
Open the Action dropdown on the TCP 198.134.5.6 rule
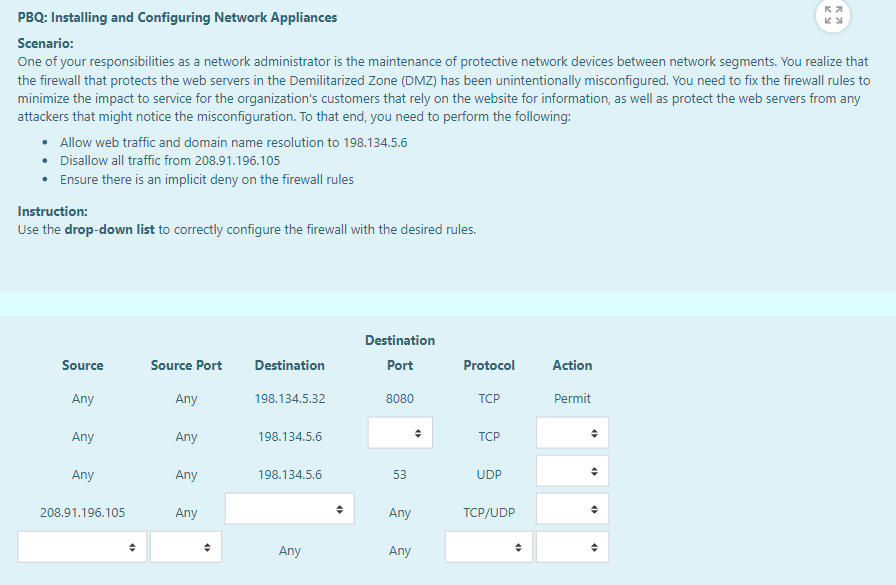click(572, 432)
